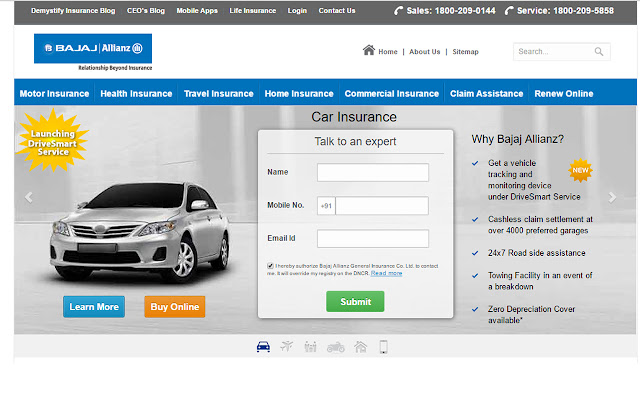Select the house icon in carousel strip
The width and height of the screenshot is (640, 400).
coord(360,347)
